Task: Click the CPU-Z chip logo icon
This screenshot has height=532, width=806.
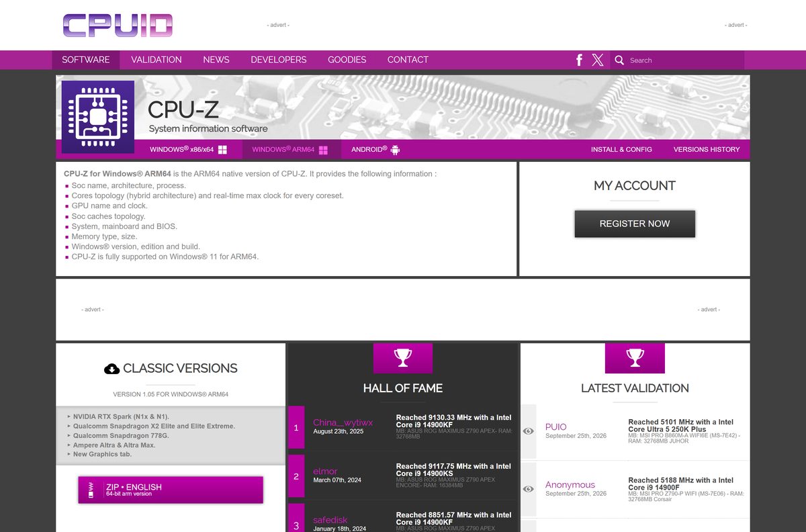Action: pos(98,117)
